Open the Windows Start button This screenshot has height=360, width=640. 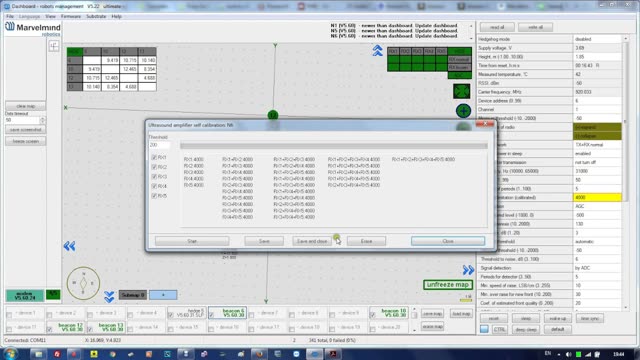10,353
